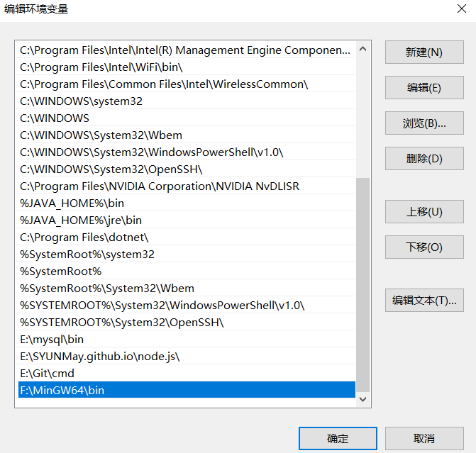Move entry up with 上移(U)
The height and width of the screenshot is (453, 476).
(424, 212)
